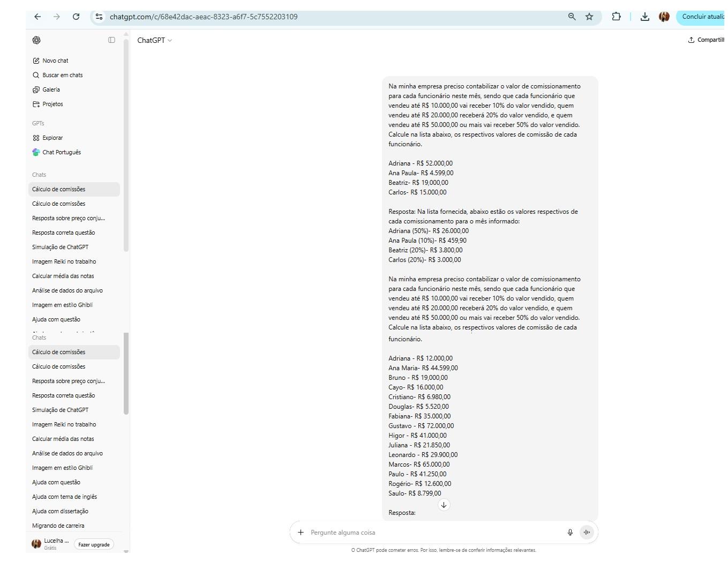
Task: Click the Concluir atualização button
Action: click(702, 17)
